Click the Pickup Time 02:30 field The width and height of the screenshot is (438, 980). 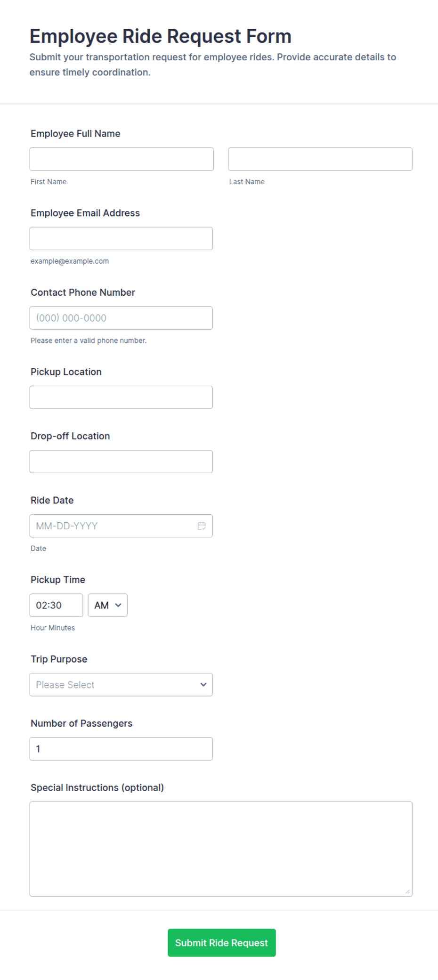point(56,605)
